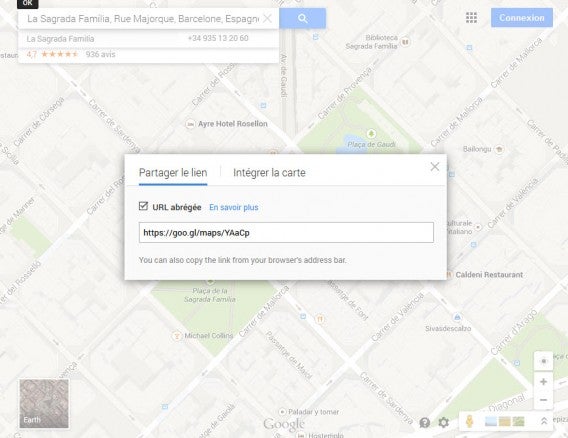The image size is (568, 438).
Task: Click the Michael Collins bar icon
Action: click(176, 336)
